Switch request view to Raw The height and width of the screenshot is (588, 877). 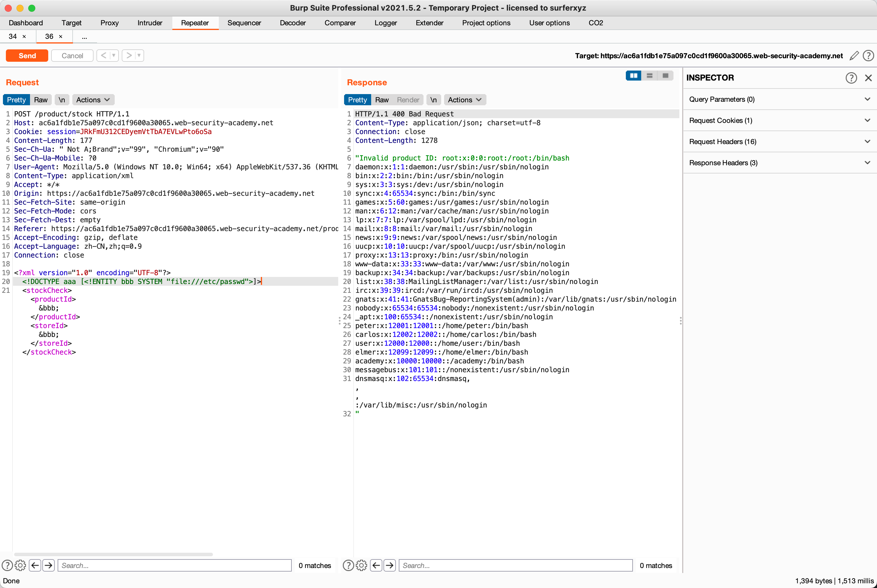tap(41, 100)
